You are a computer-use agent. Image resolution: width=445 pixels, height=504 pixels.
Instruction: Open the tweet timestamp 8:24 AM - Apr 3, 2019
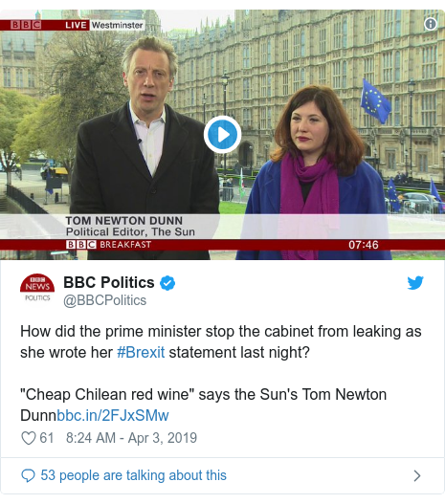[x=131, y=438]
